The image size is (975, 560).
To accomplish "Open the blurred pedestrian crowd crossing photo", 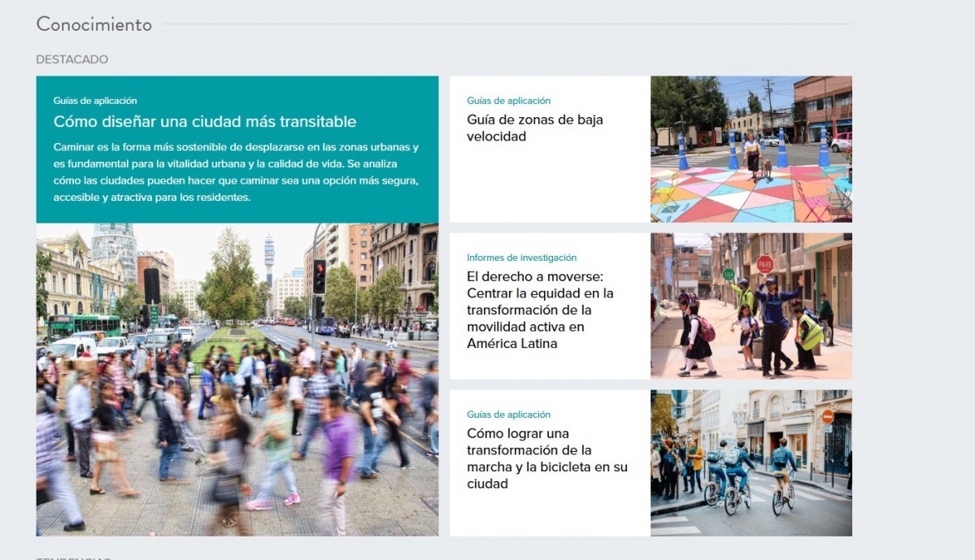I will click(x=237, y=406).
